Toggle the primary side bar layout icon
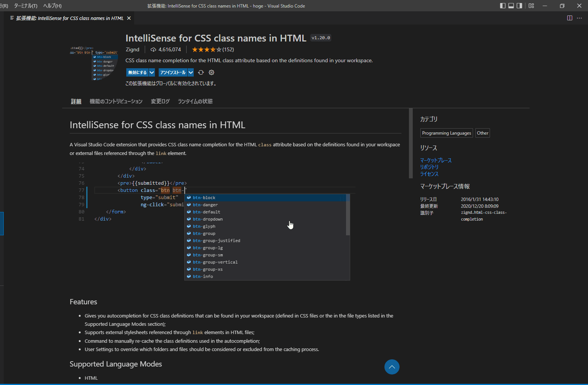Image resolution: width=588 pixels, height=385 pixels. [x=502, y=6]
